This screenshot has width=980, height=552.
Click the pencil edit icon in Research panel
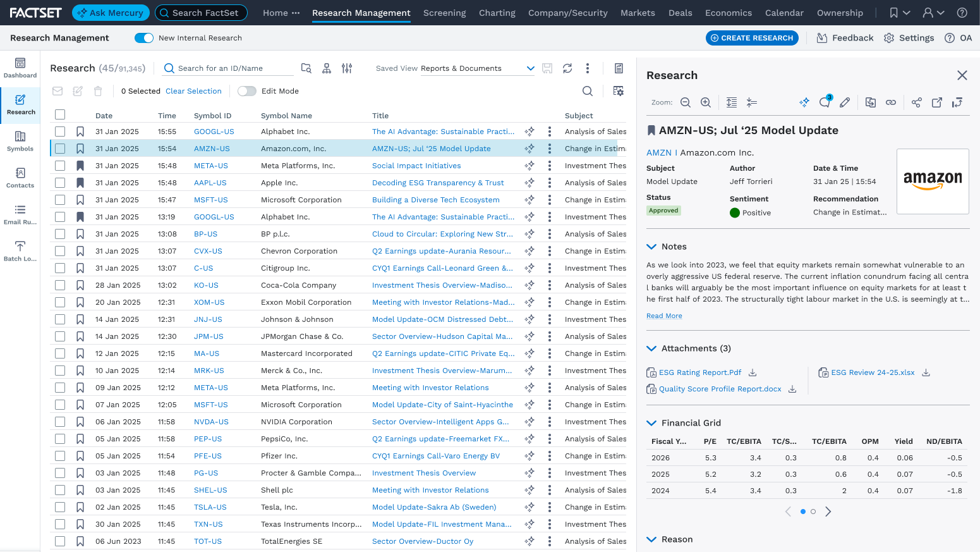(x=845, y=102)
